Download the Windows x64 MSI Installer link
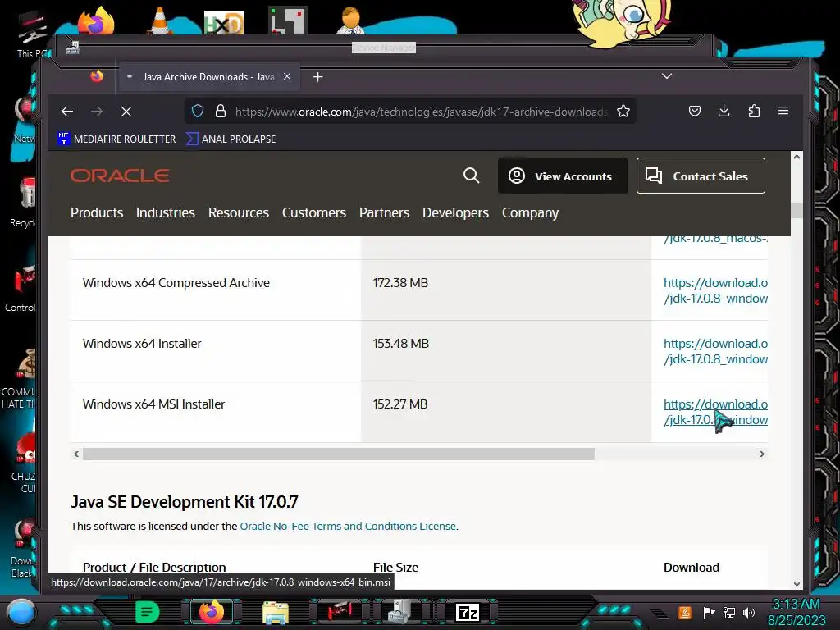The width and height of the screenshot is (840, 630). [x=715, y=412]
